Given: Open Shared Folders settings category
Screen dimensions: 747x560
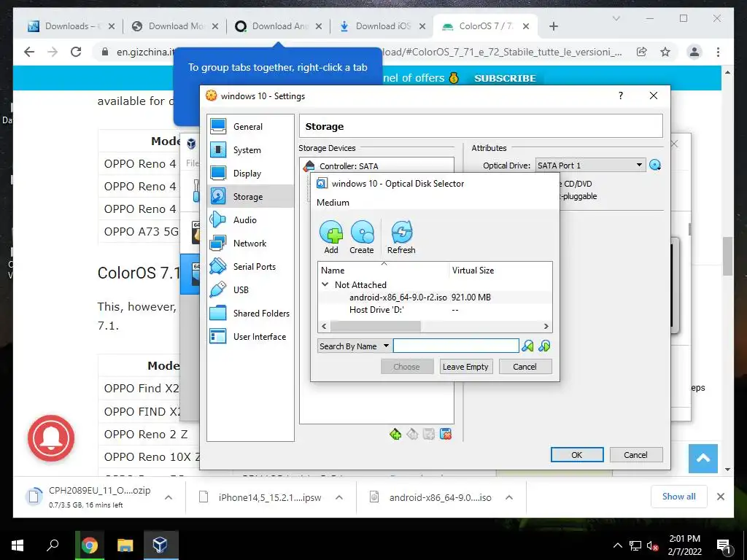Looking at the screenshot, I should [x=250, y=314].
